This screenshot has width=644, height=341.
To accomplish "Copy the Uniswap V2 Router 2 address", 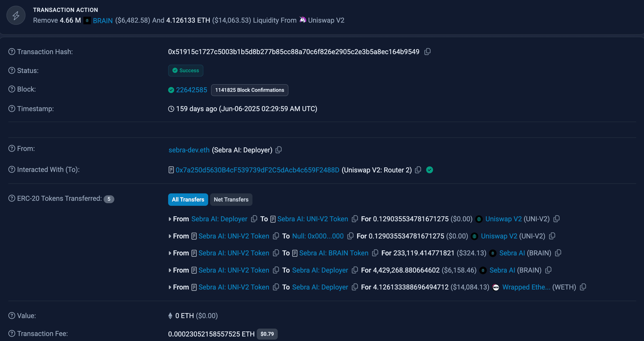I will coord(418,170).
